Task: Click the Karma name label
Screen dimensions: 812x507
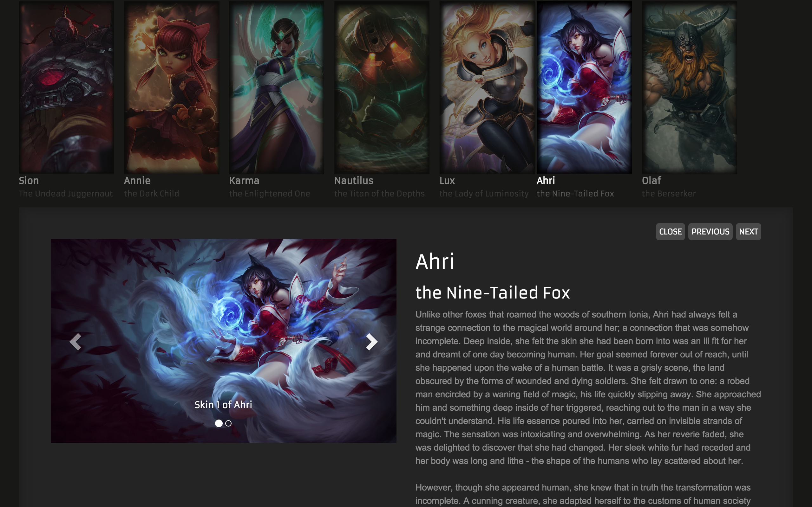Action: pyautogui.click(x=244, y=180)
